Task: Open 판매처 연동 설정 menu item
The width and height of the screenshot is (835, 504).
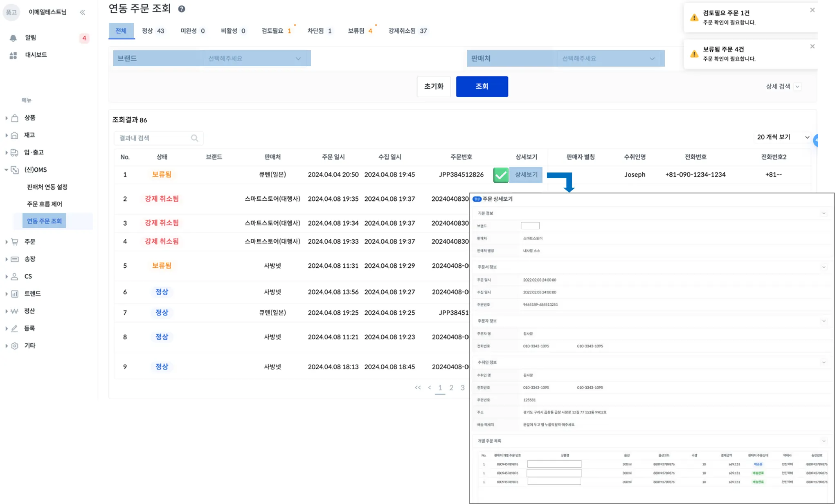Action: click(47, 187)
